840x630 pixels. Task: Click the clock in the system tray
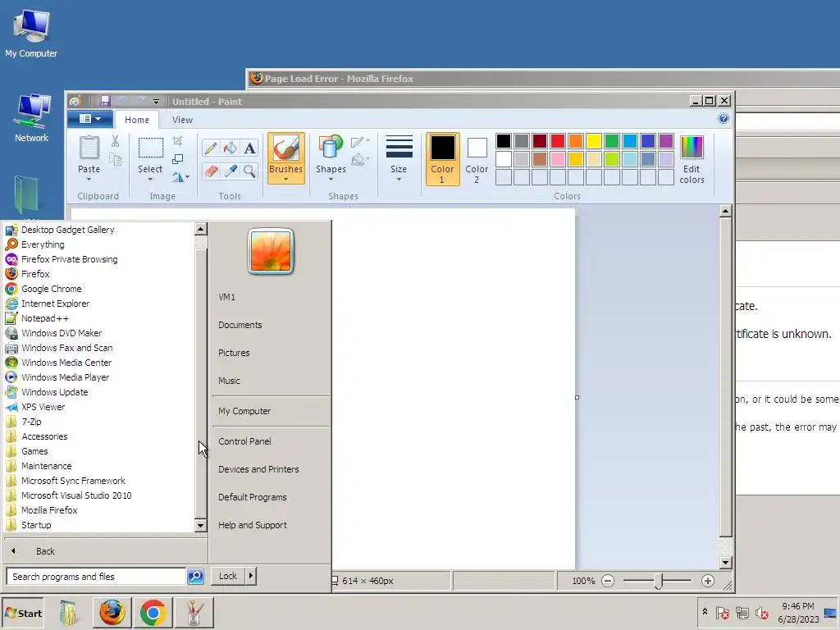[797, 613]
